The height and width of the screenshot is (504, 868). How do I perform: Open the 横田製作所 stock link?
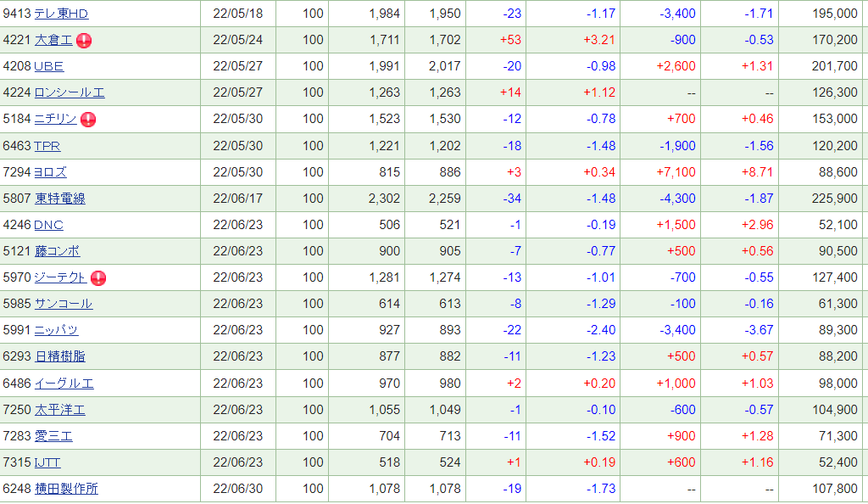click(66, 489)
